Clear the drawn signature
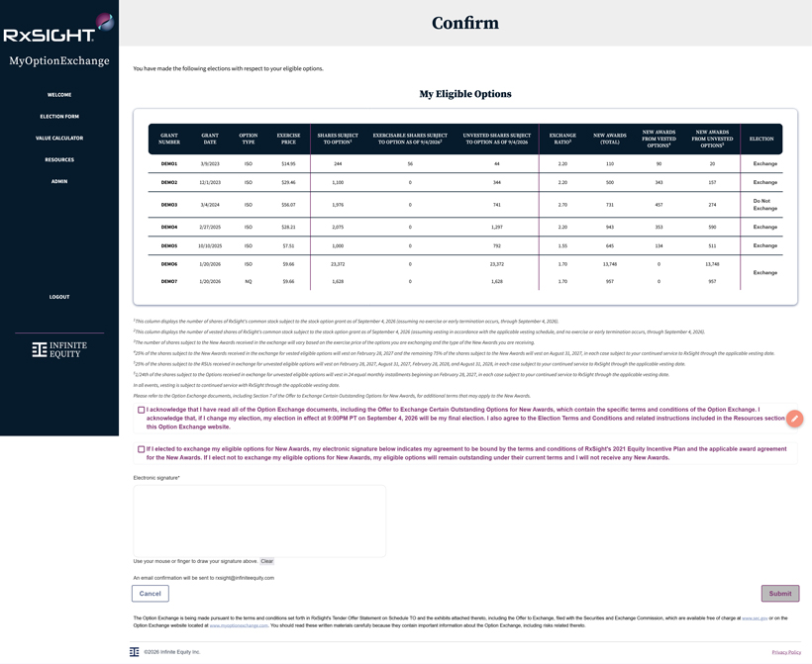The height and width of the screenshot is (664, 812). pyautogui.click(x=266, y=561)
